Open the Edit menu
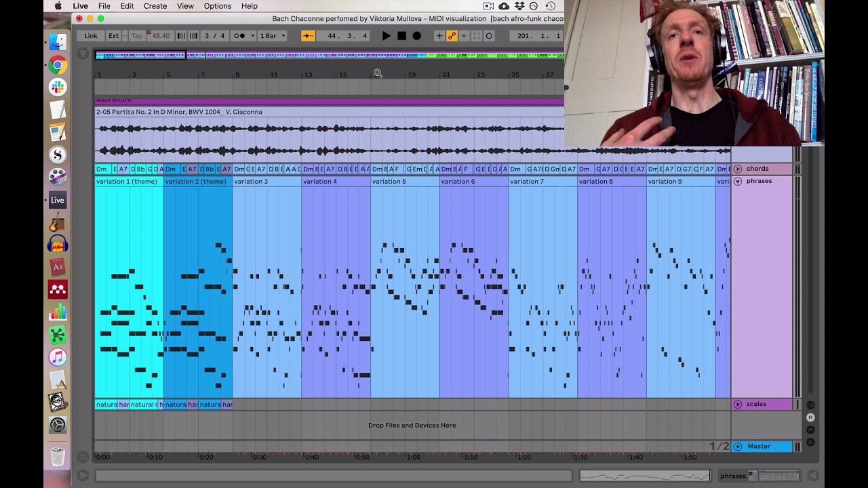 (127, 6)
